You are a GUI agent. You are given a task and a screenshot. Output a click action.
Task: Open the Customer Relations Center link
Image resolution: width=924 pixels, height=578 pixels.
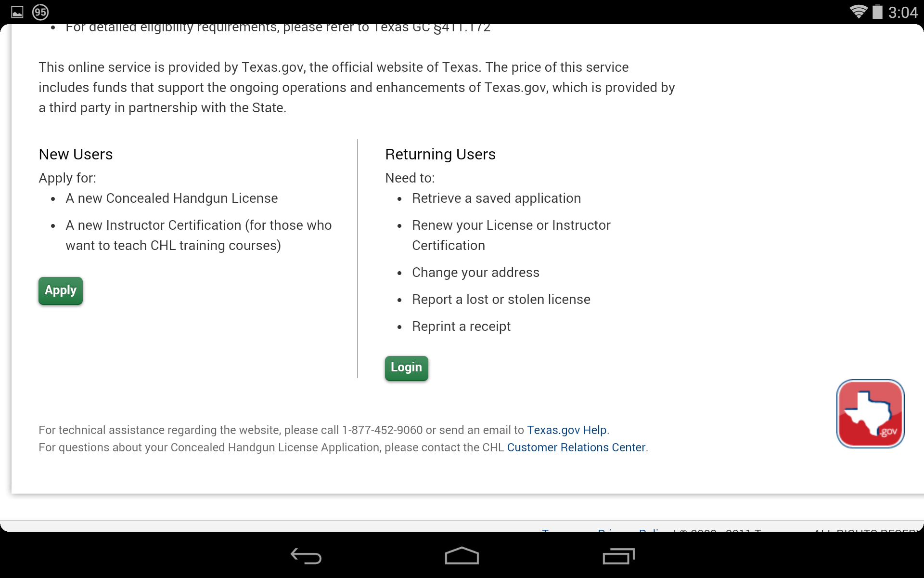576,447
